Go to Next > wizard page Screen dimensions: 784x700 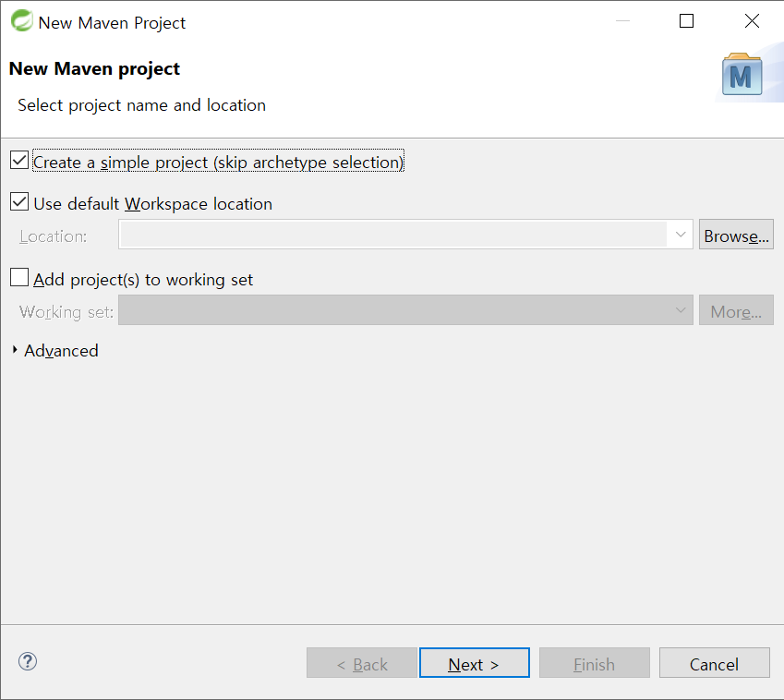474,663
